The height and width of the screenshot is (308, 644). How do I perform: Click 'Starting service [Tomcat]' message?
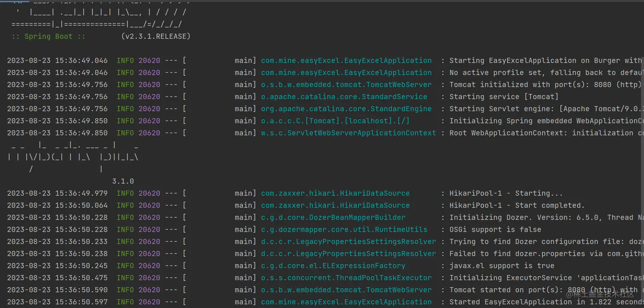pyautogui.click(x=504, y=97)
